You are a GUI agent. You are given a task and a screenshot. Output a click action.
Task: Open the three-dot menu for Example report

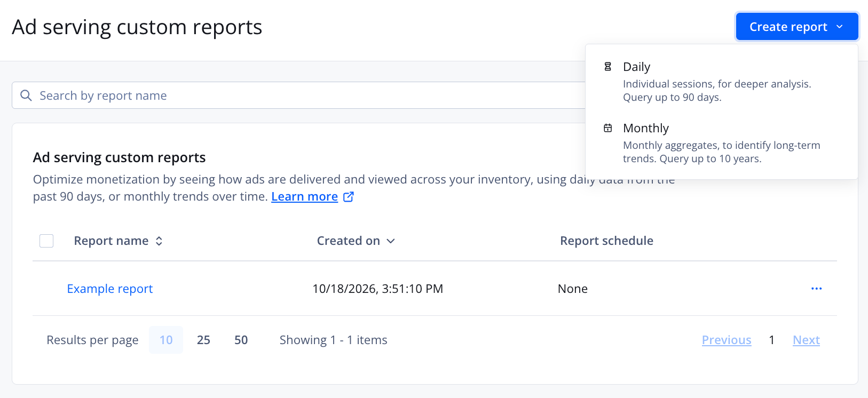[816, 289]
